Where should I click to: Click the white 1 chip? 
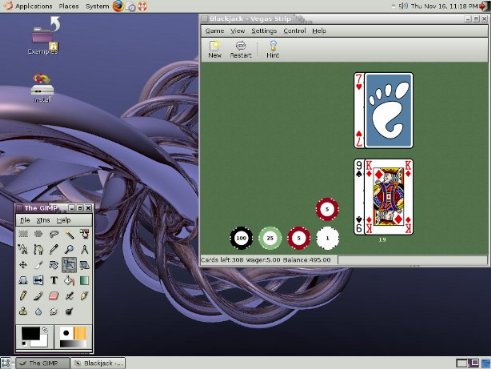coord(327,238)
